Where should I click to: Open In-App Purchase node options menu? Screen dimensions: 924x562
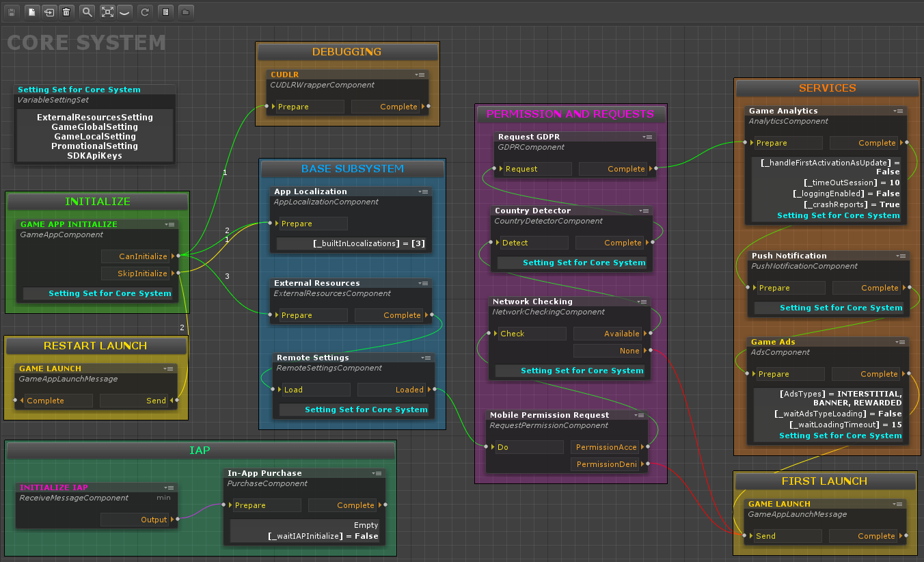pos(377,473)
